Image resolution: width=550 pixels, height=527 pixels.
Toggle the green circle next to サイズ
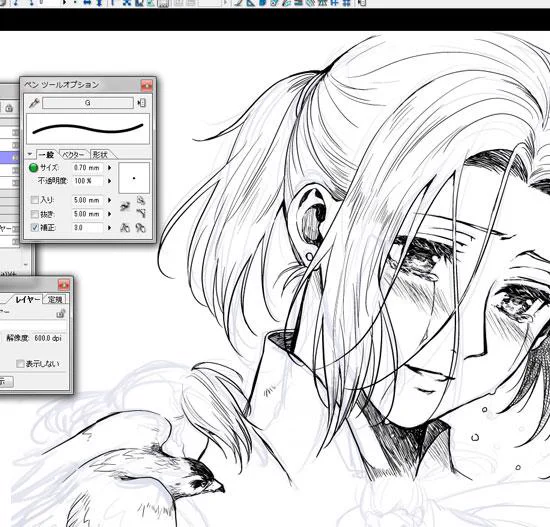[x=33, y=168]
